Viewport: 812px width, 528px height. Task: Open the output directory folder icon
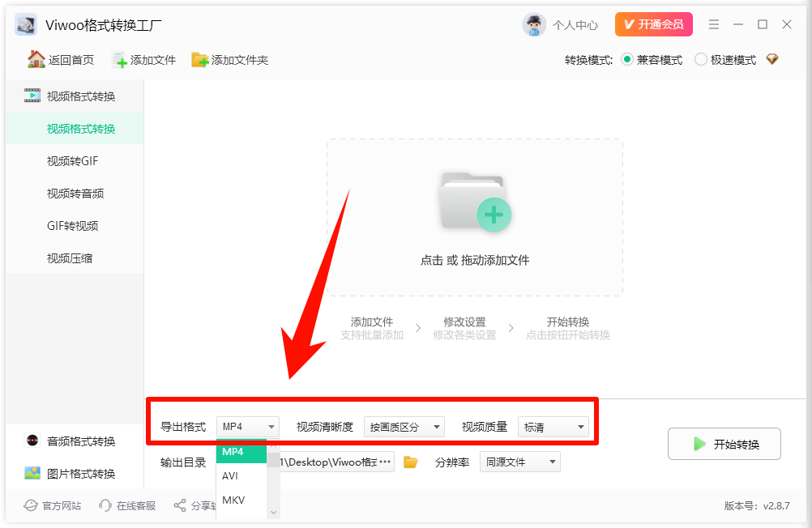[x=411, y=462]
